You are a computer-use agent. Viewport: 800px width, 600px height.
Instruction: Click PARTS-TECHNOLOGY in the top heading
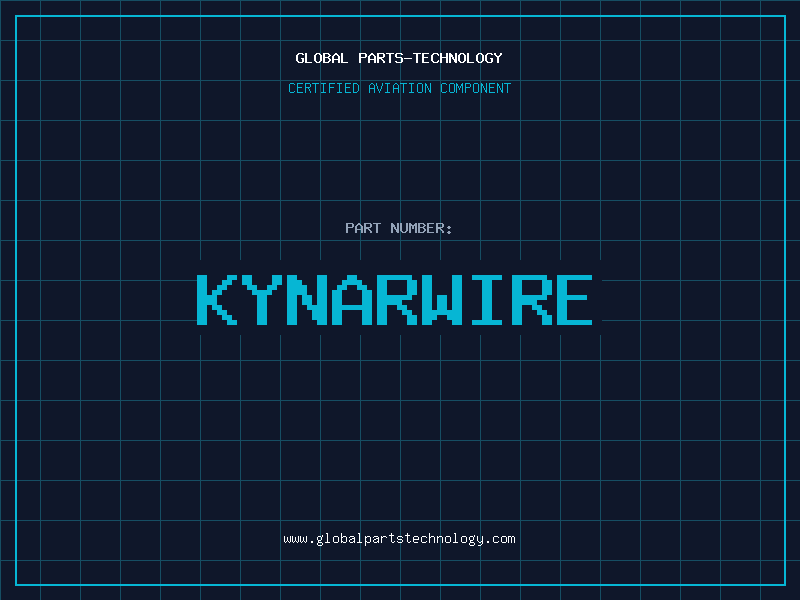430,58
